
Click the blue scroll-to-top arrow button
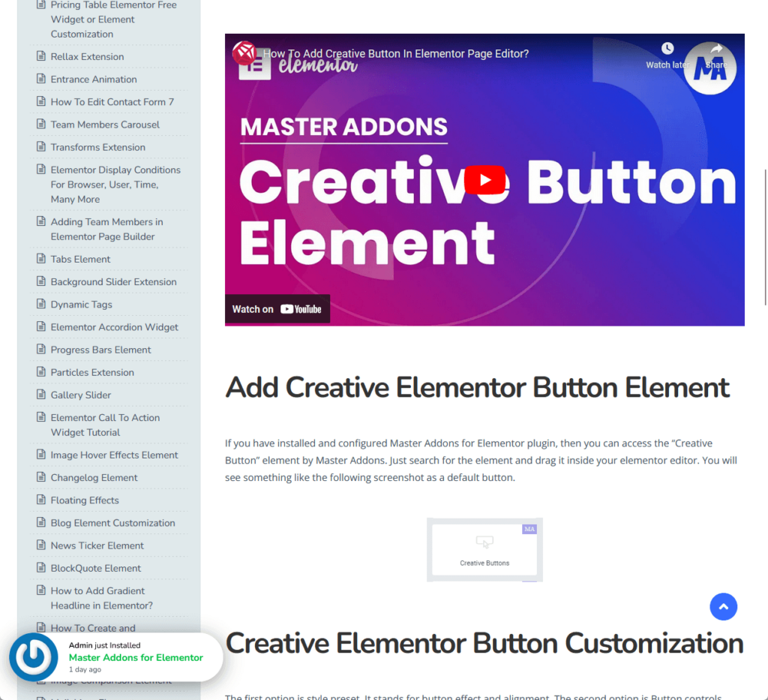[723, 606]
